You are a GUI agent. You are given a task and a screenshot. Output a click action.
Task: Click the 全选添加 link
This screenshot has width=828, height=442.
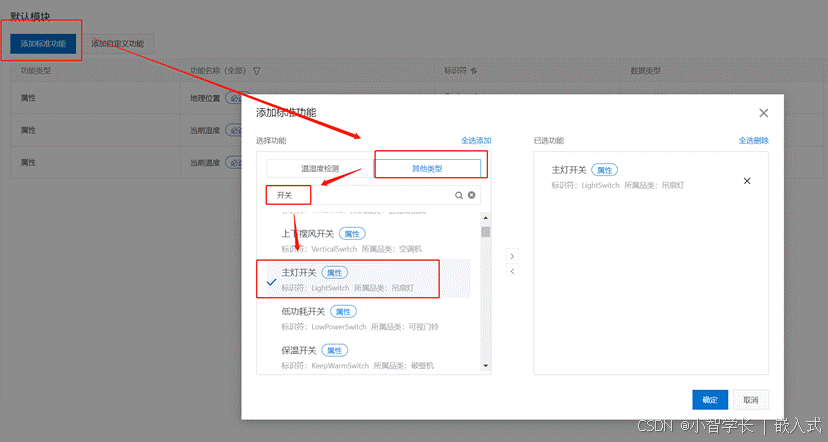coord(476,140)
